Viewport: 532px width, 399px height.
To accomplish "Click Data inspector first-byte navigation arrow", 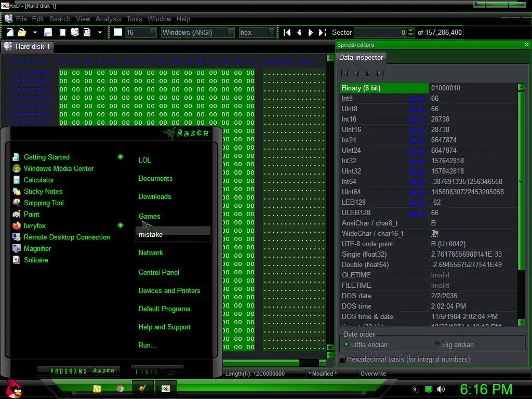I will [345, 73].
